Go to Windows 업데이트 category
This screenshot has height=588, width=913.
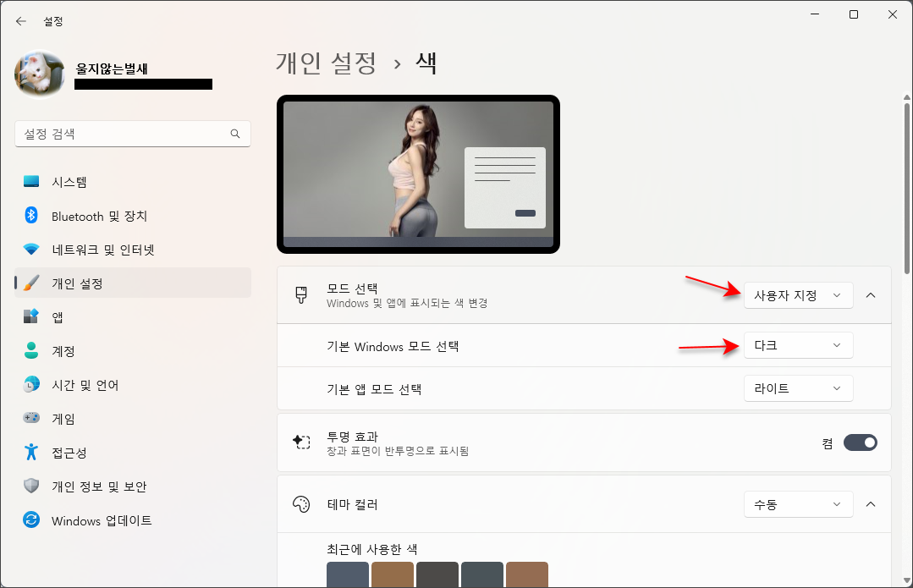point(133,519)
